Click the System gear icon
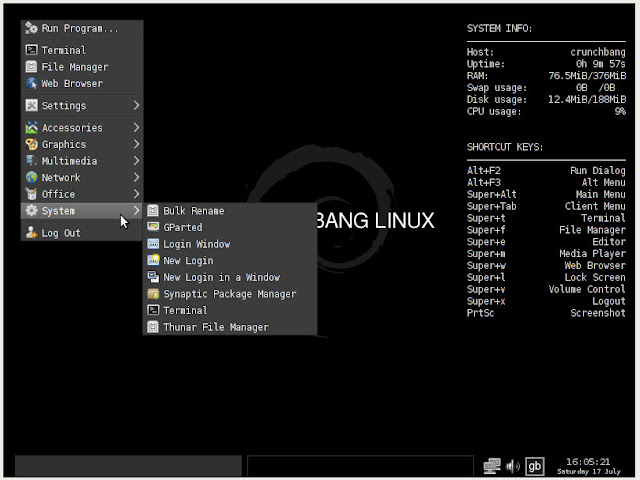 [x=31, y=211]
